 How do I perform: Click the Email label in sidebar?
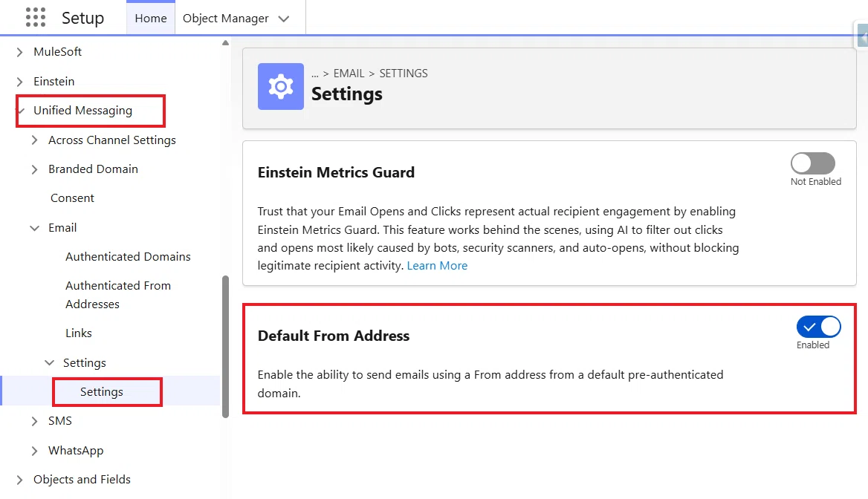click(x=62, y=227)
